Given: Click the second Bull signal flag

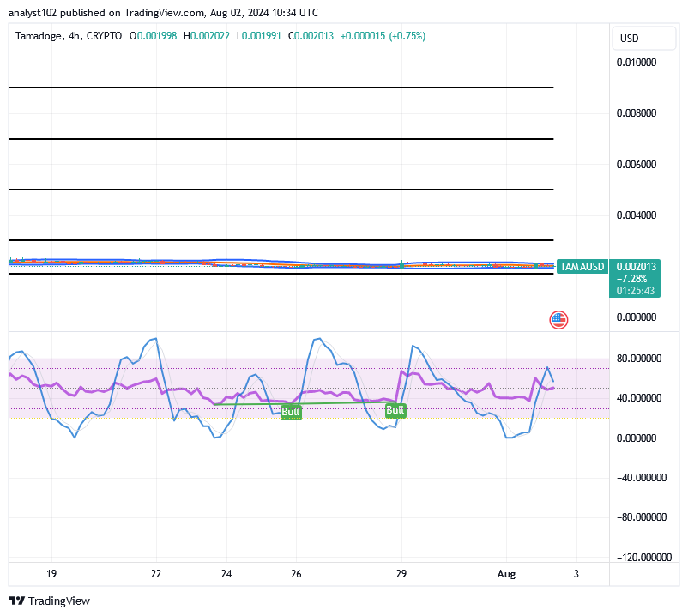Looking at the screenshot, I should (394, 410).
